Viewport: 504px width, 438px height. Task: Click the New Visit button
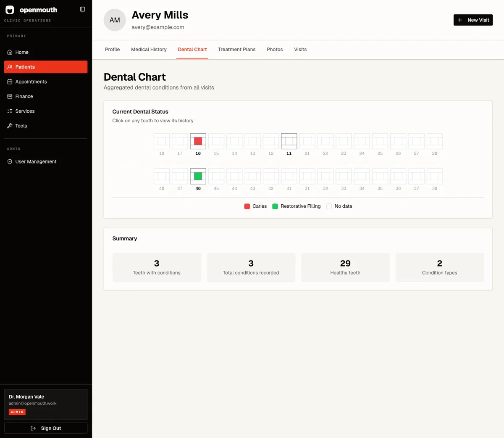[x=473, y=20]
